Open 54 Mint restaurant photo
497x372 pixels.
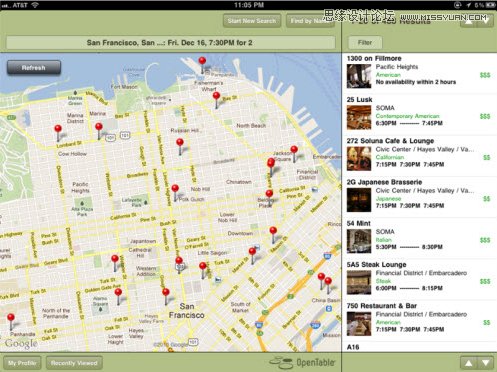point(359,241)
